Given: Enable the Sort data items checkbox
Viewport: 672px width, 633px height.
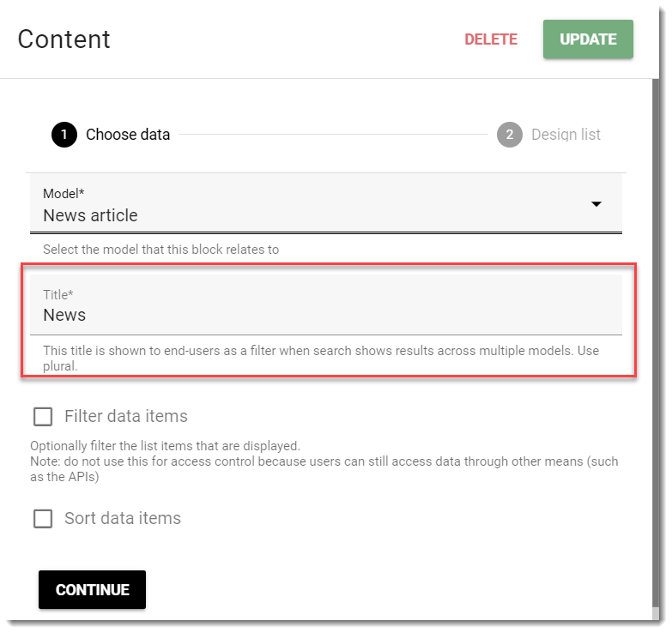Looking at the screenshot, I should [x=43, y=519].
